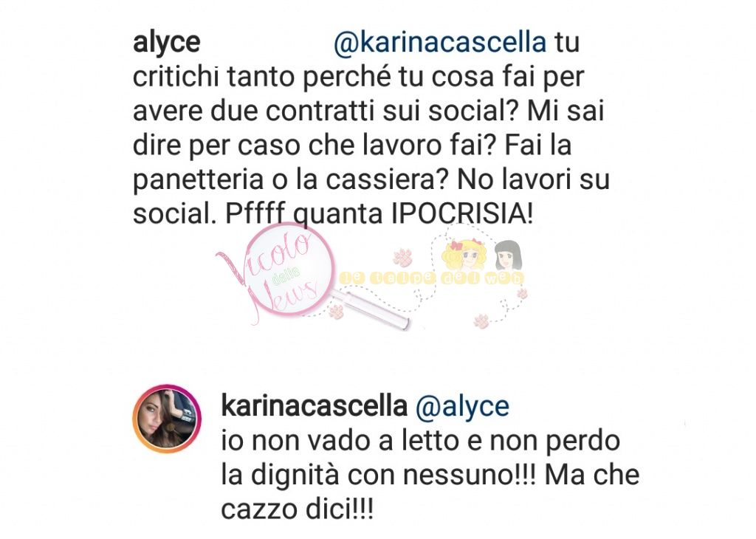Click the 'le talpe del web' watermark text
This screenshot has width=756, height=539.
coord(431,278)
